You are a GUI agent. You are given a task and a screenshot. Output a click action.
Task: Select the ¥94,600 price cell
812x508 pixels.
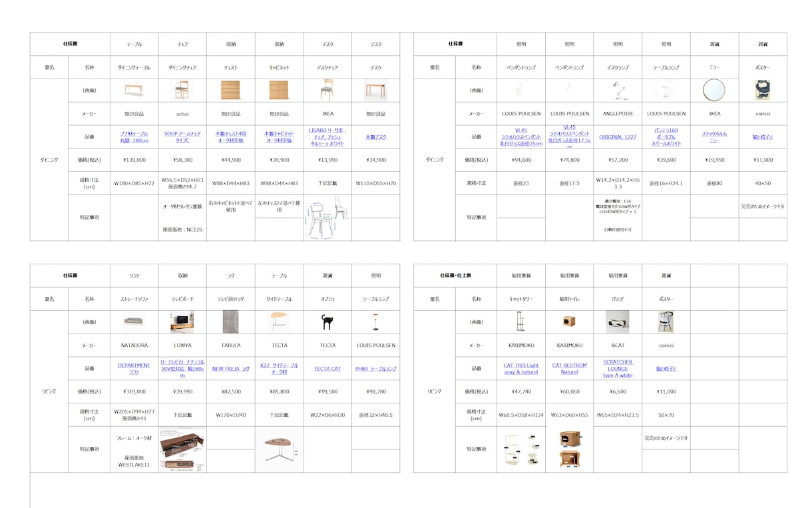click(x=521, y=160)
